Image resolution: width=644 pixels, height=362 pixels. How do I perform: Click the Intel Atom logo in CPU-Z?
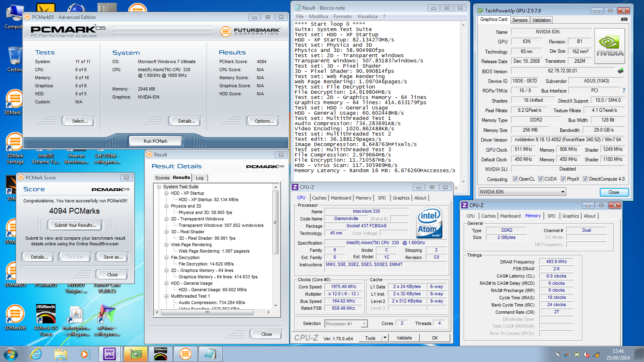click(x=429, y=223)
